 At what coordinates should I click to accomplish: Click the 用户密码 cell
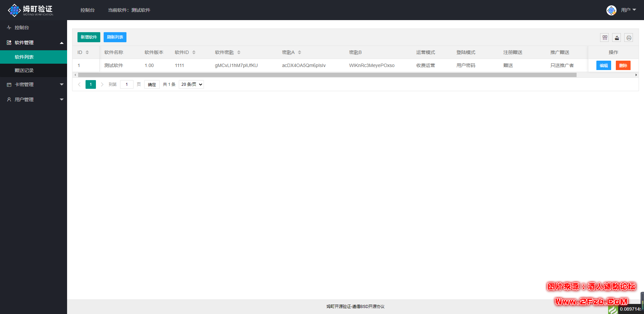[x=466, y=65]
